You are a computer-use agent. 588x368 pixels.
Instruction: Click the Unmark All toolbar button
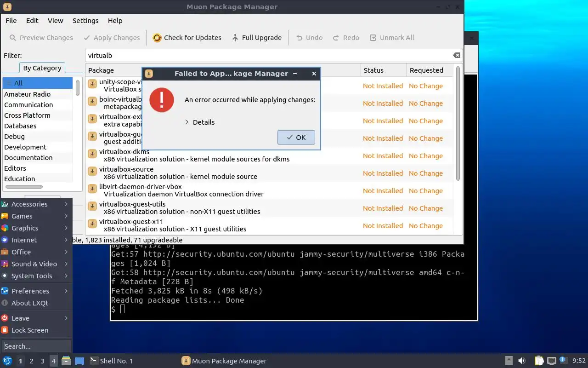(391, 38)
